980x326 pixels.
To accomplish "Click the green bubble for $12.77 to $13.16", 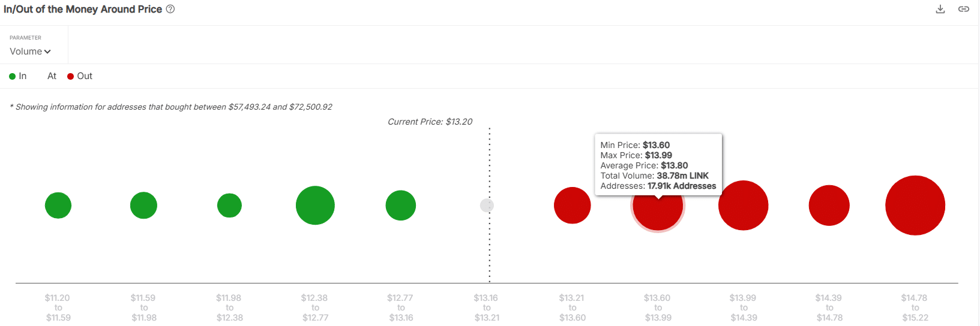I will tap(401, 206).
